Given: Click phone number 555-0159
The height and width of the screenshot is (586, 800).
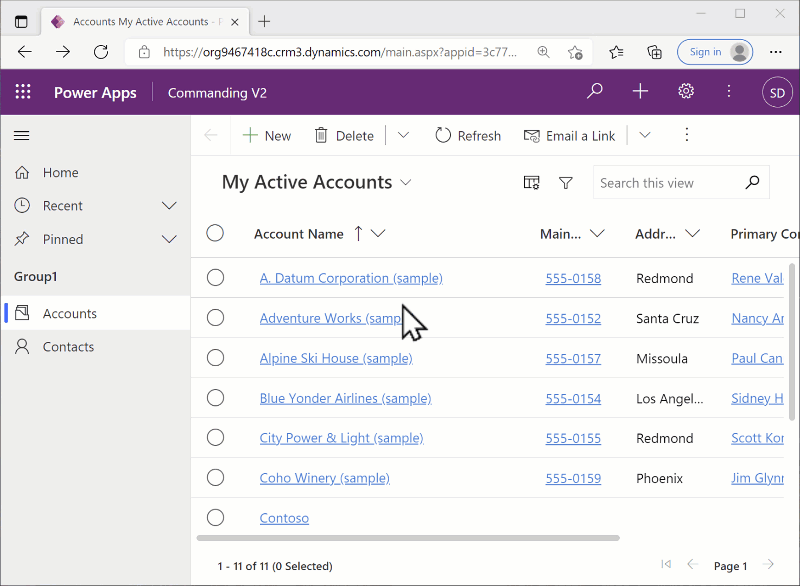Looking at the screenshot, I should (x=573, y=478).
